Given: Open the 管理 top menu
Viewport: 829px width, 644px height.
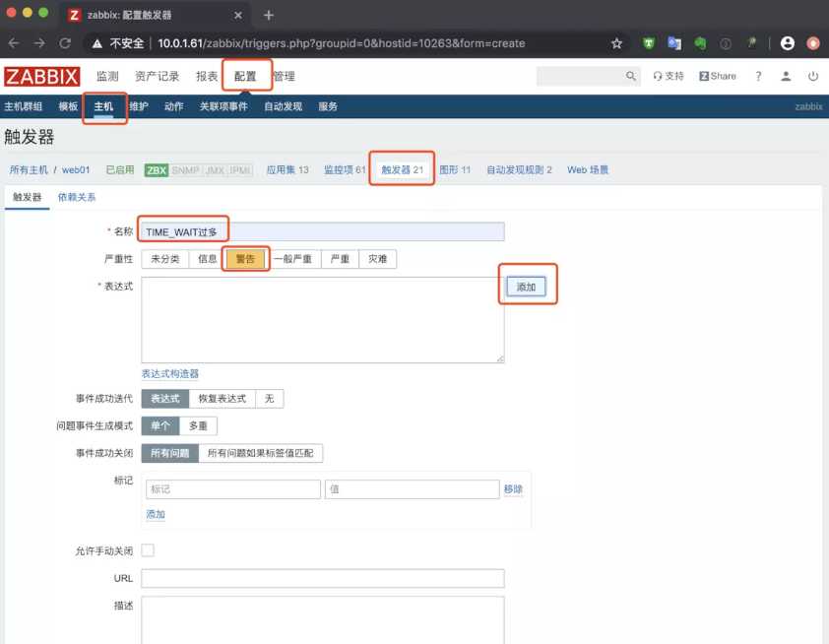Looking at the screenshot, I should click(284, 76).
